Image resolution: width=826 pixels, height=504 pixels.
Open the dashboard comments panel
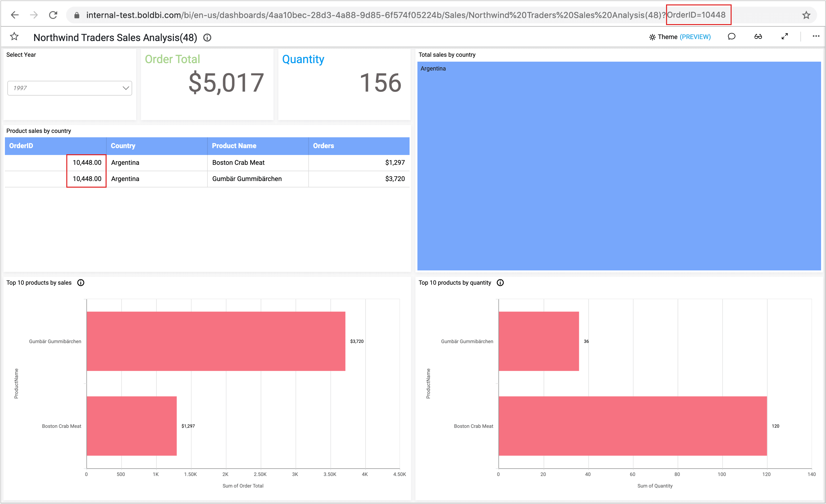pos(732,37)
